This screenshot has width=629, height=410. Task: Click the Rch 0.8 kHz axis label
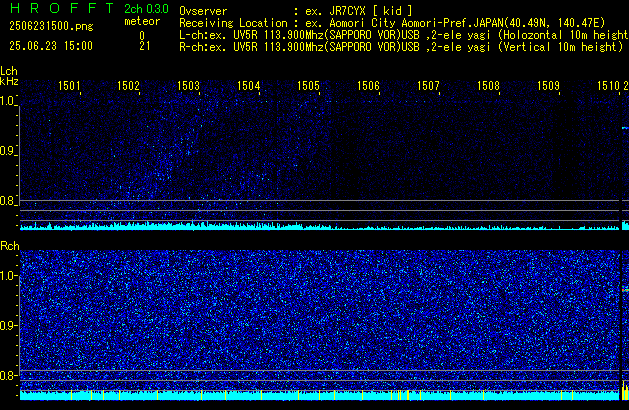tap(7, 376)
